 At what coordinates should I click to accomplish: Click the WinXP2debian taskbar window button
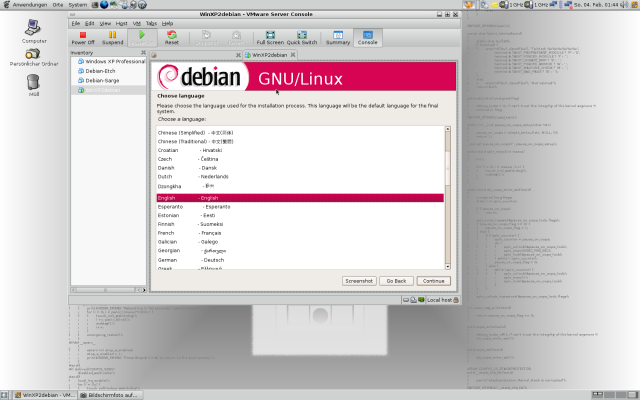tap(45, 395)
